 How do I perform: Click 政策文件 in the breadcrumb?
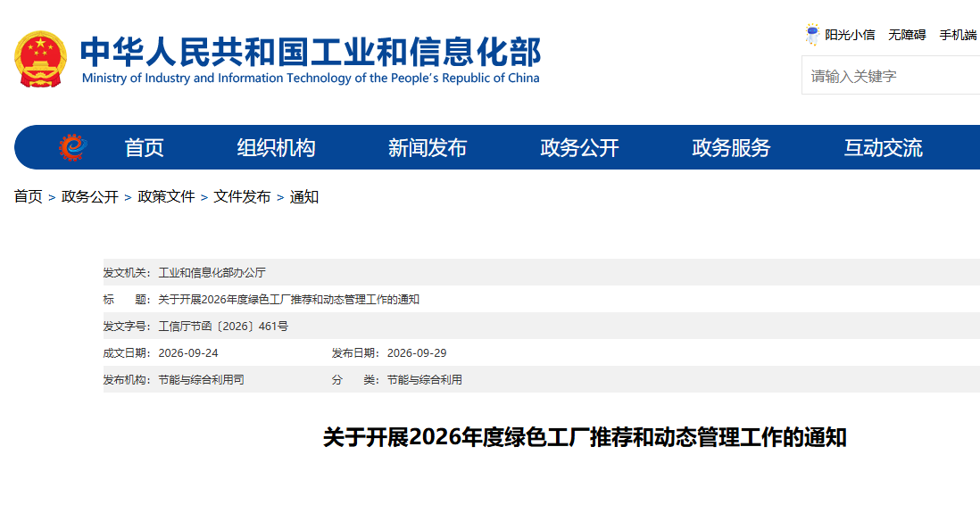tap(166, 197)
